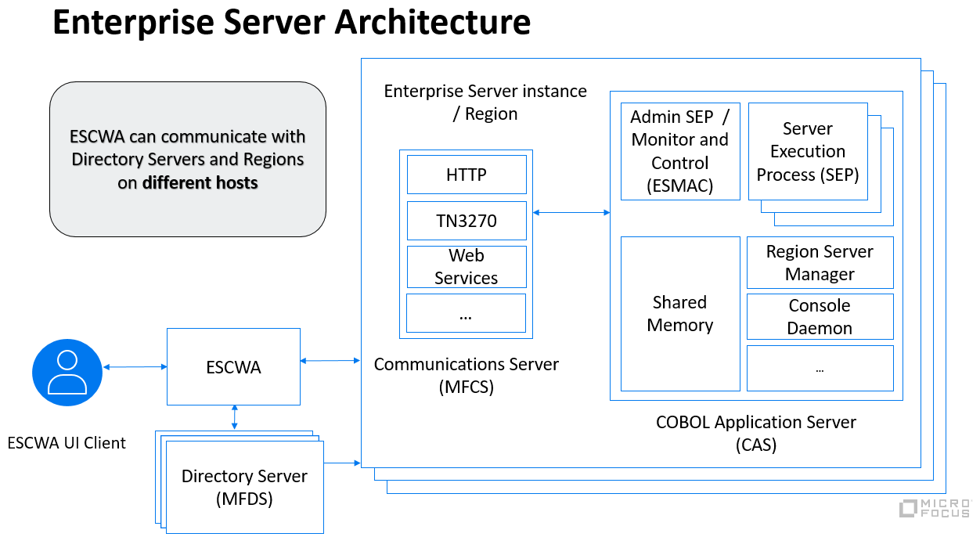Click the Enterprise Server Architecture title
This screenshot has height=537, width=980.
pos(291,23)
